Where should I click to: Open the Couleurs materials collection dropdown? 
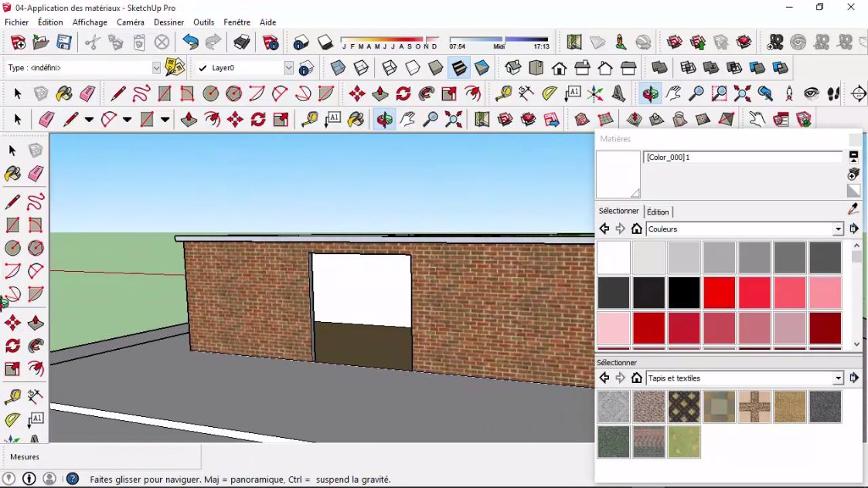tap(837, 229)
